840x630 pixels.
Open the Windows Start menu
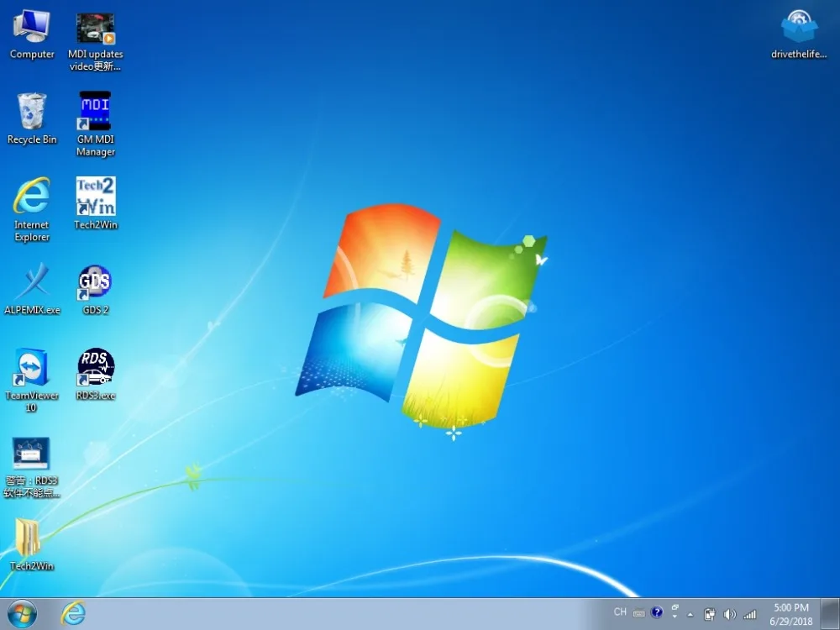pyautogui.click(x=22, y=614)
